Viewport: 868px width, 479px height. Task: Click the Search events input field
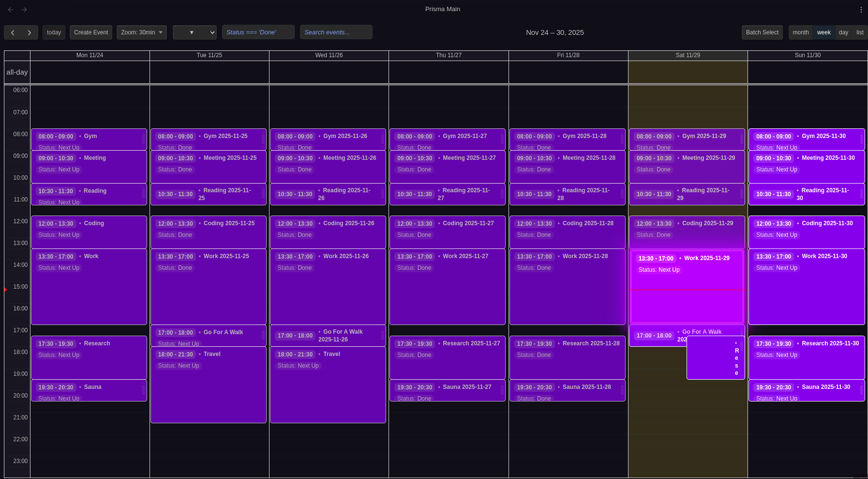(x=336, y=32)
